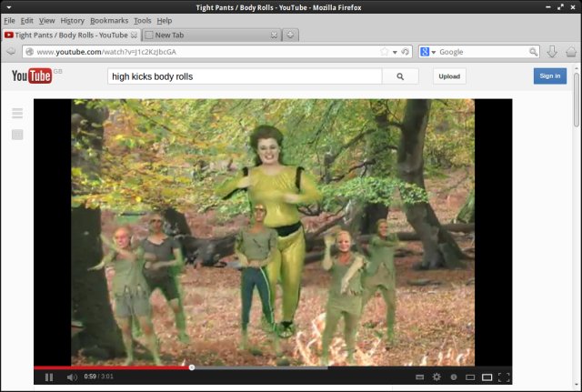Close the New Tab tab
582x392 pixels.
click(274, 35)
